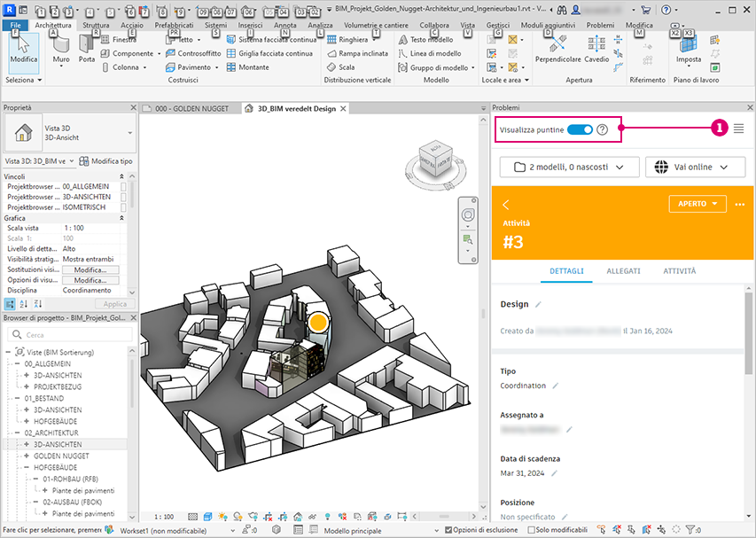Use the Rampa inclinata tool
Screen dimensions: 756x538
(357, 53)
